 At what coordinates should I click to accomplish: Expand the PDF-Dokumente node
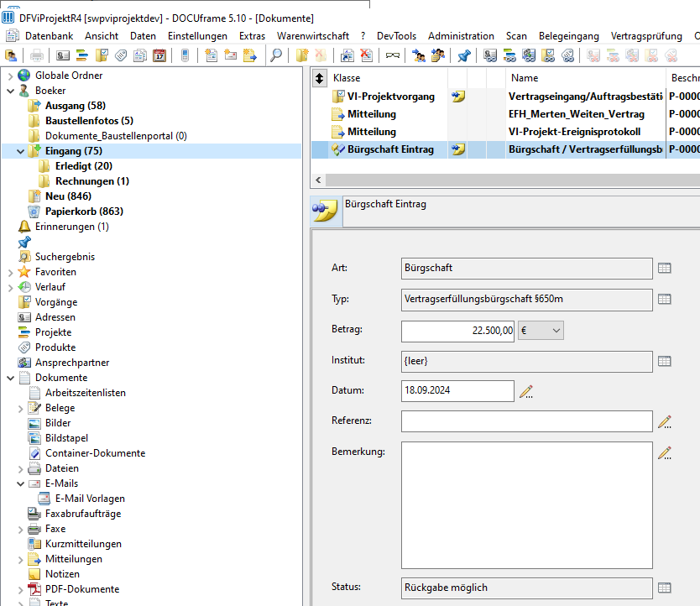[x=20, y=590]
